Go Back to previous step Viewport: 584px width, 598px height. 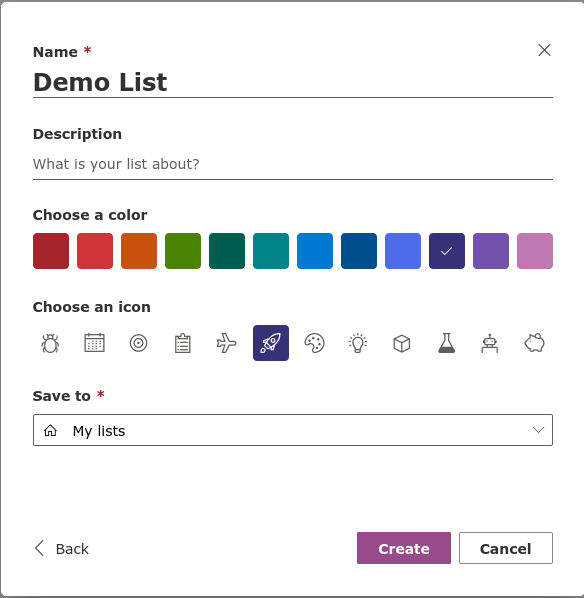(62, 549)
